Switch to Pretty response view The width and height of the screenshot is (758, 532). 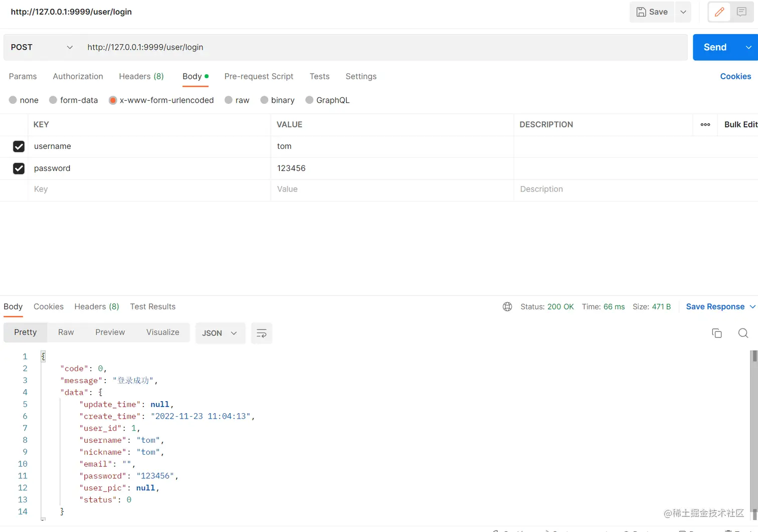pyautogui.click(x=26, y=332)
